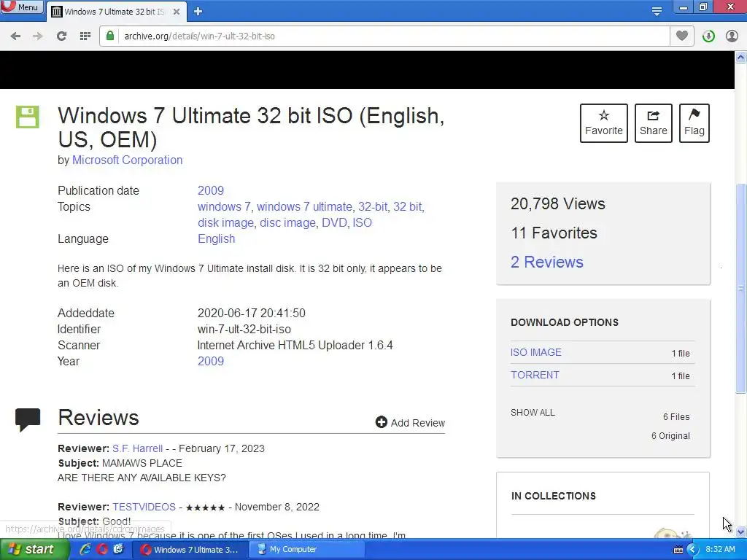The image size is (747, 560).
Task: Click the third quick launch icon
Action: [118, 550]
